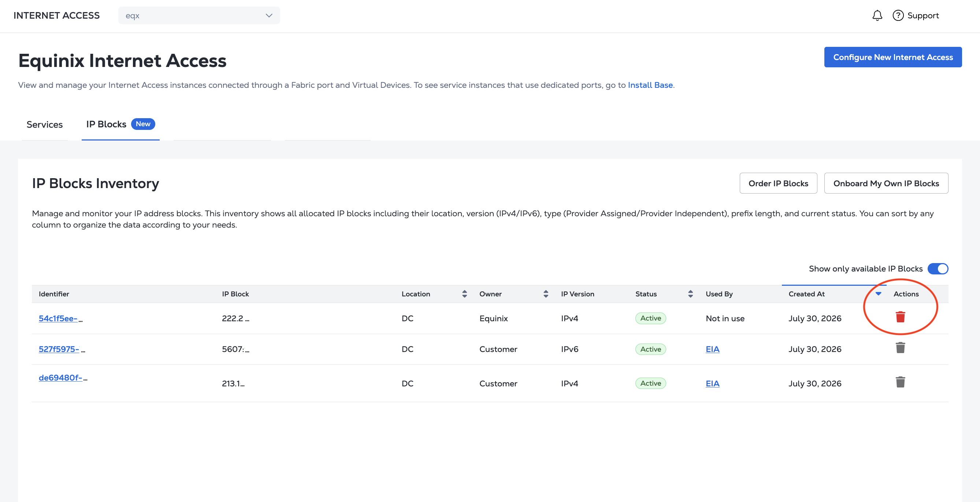Viewport: 980px width, 502px height.
Task: Click the Not in use cell
Action: [x=725, y=318]
